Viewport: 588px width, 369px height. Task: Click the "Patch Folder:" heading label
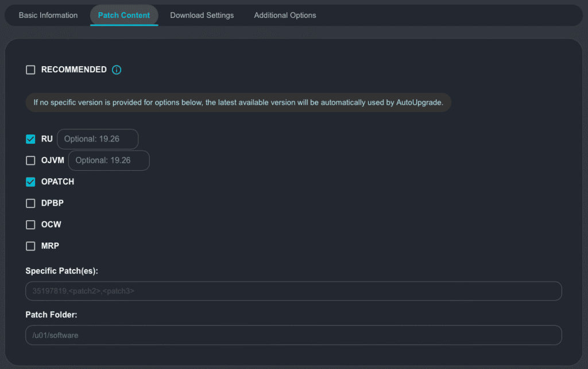[x=52, y=315]
